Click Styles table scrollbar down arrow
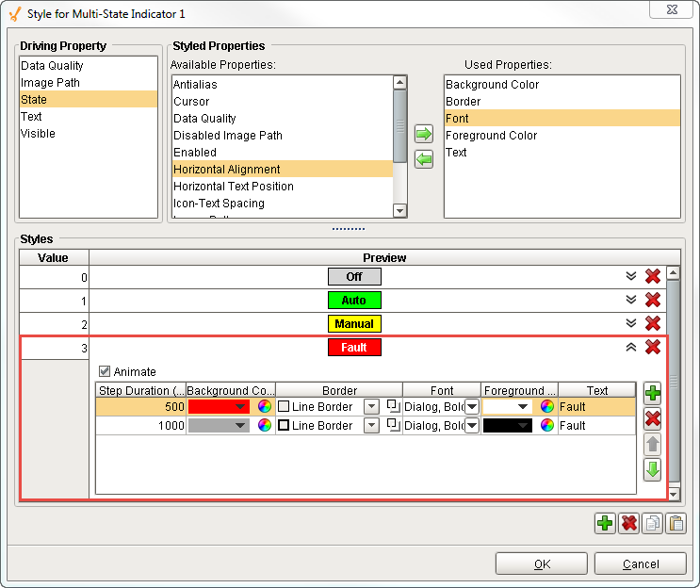 tap(674, 494)
